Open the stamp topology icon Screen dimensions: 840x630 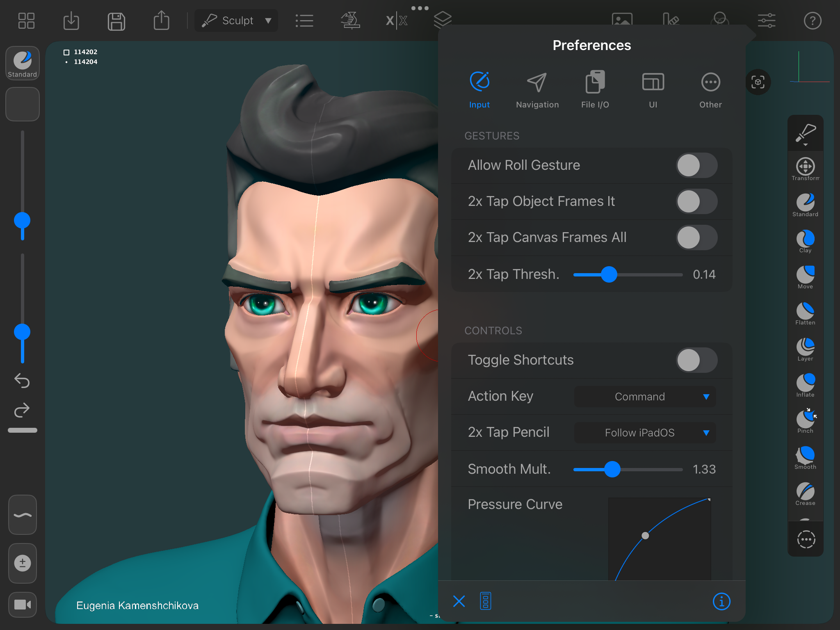[350, 21]
